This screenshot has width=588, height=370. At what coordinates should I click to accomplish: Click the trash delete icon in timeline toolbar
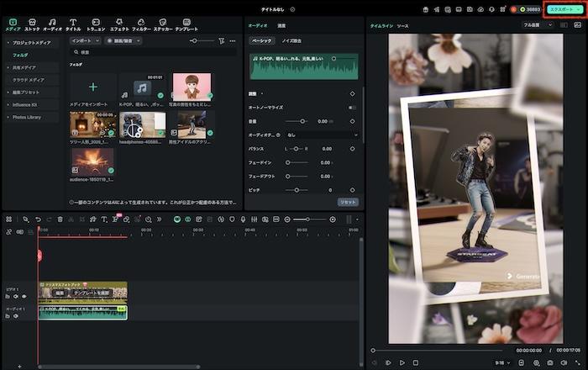60,219
